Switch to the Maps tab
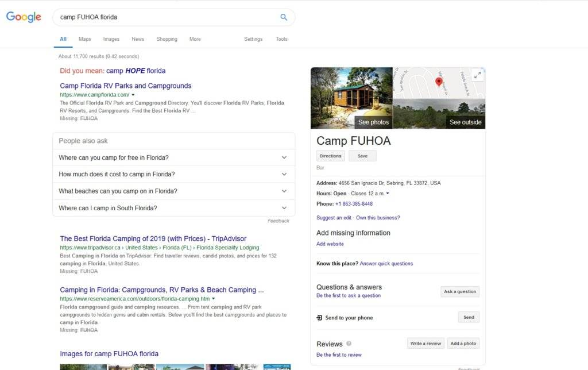 (85, 39)
